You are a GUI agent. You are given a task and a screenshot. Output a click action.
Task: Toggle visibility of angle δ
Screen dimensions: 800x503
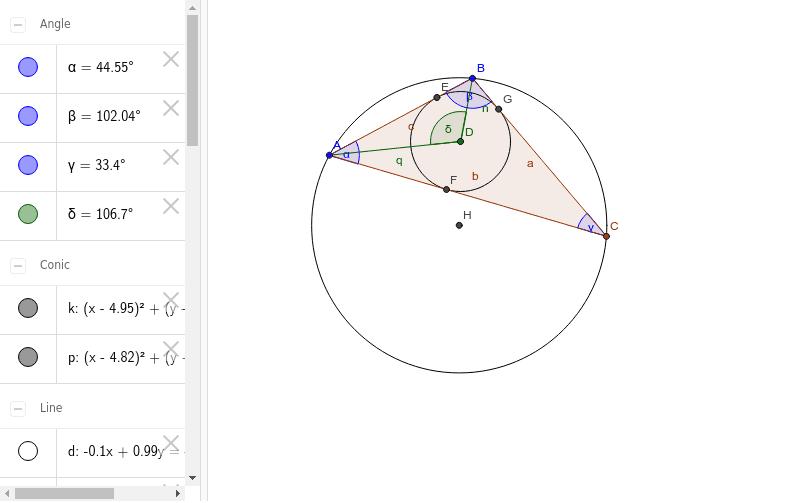(28, 214)
